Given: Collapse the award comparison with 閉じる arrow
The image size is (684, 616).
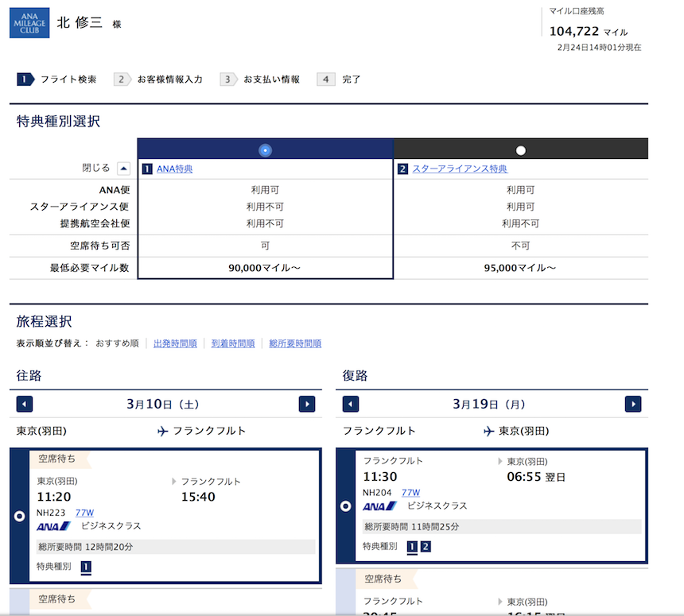Looking at the screenshot, I should (124, 169).
